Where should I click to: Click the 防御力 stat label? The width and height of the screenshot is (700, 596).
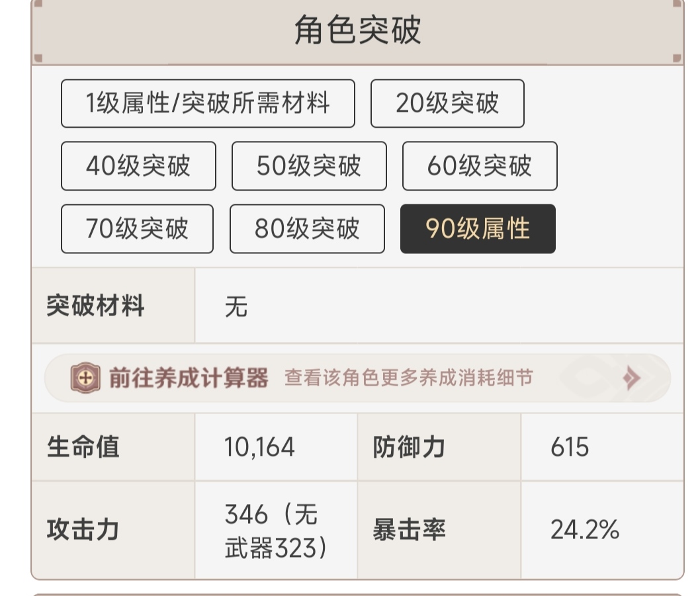pos(409,447)
